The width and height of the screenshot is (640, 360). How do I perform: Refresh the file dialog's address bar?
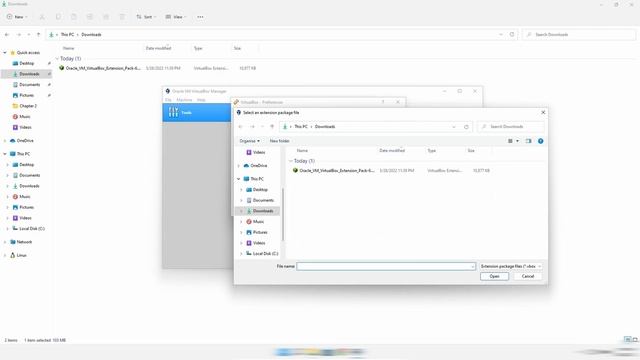466,127
